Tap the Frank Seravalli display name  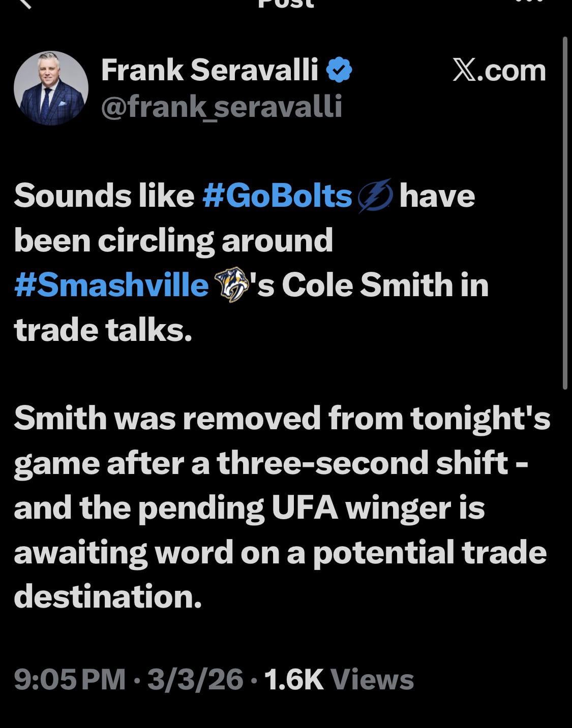click(209, 70)
